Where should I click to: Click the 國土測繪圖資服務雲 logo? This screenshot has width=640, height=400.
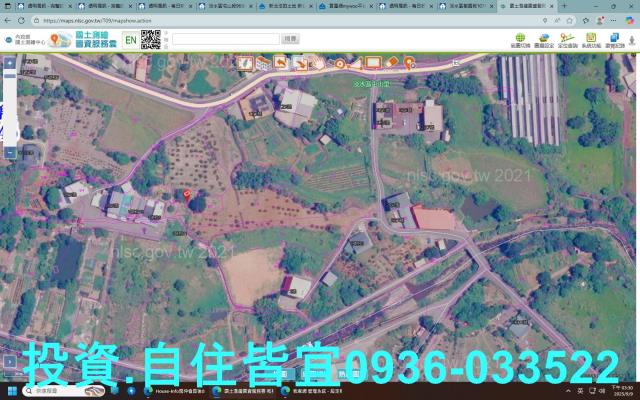click(74, 39)
